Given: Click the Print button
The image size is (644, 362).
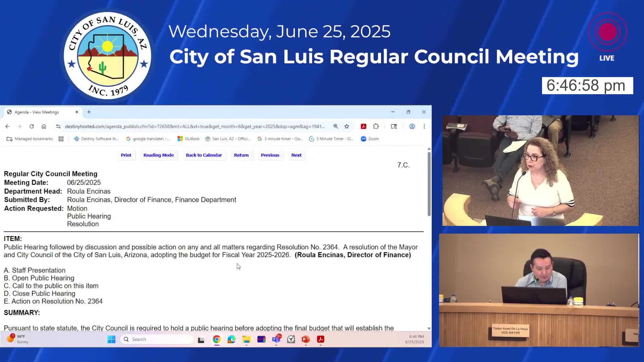Looking at the screenshot, I should (x=126, y=155).
